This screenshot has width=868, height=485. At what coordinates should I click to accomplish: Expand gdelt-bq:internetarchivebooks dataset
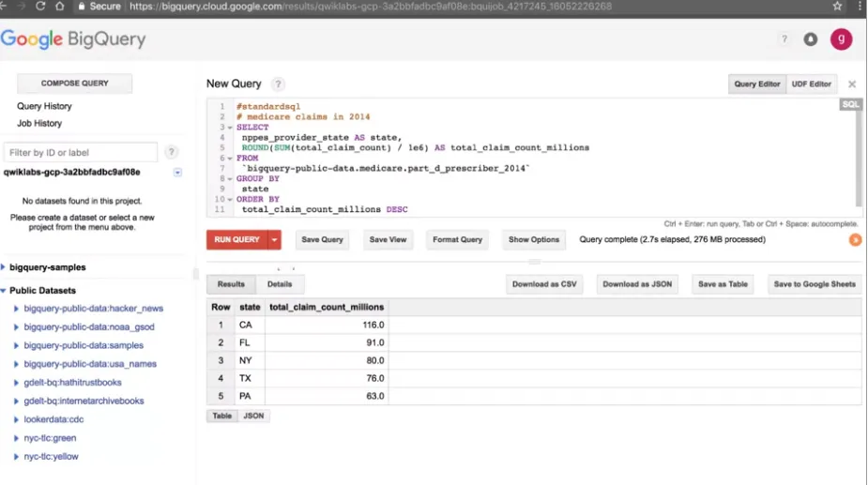coord(16,401)
